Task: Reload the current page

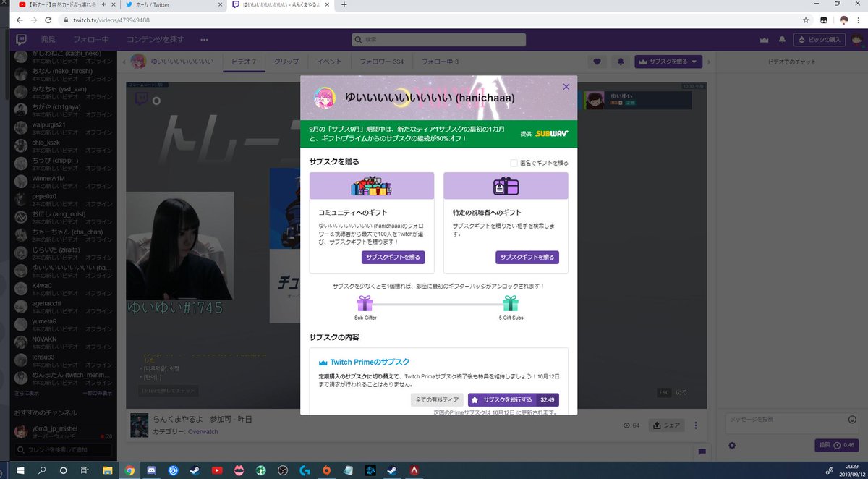Action: 48,20
